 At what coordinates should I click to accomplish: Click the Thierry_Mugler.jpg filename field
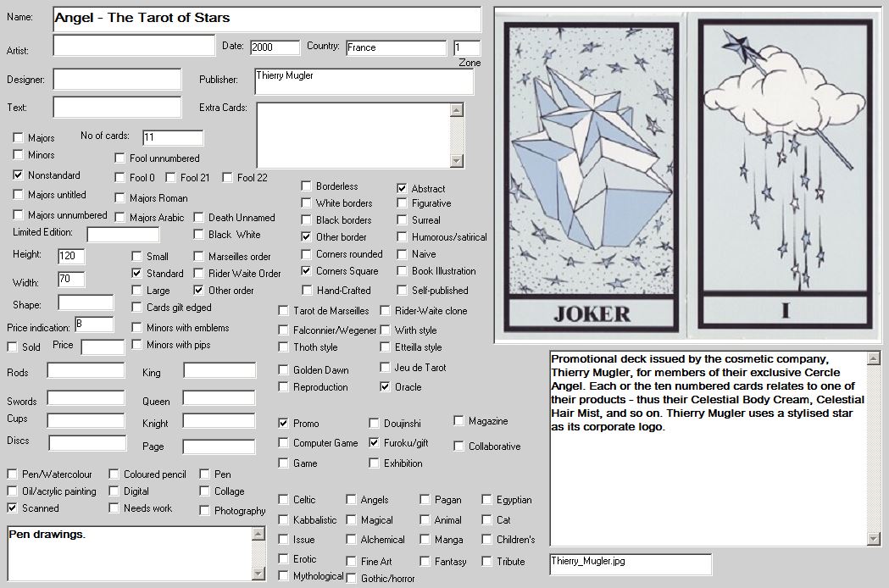point(630,563)
